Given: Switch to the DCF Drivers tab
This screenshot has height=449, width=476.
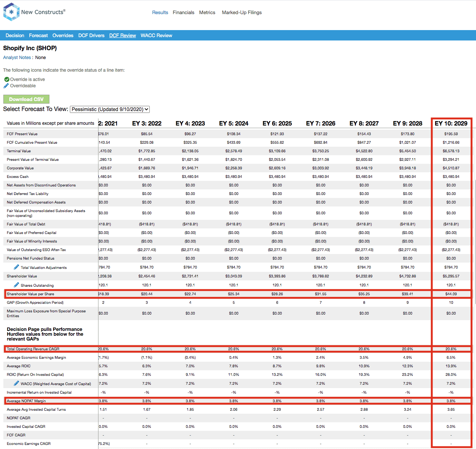Looking at the screenshot, I should click(x=91, y=36).
